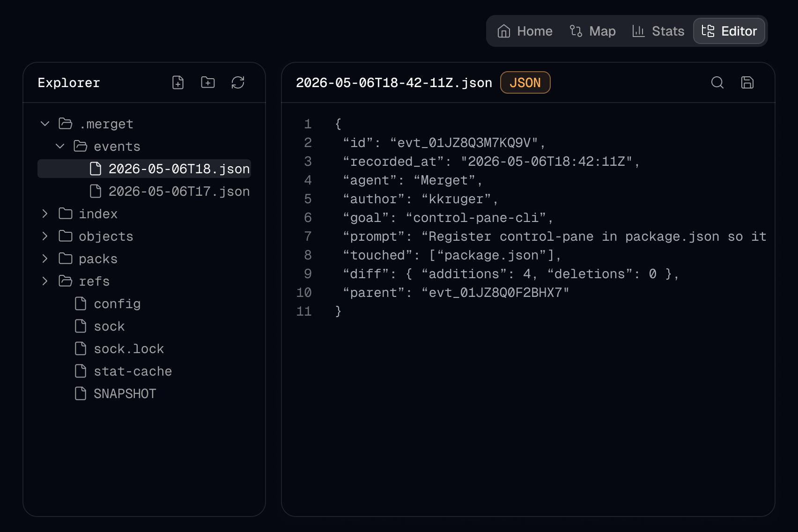Expand the refs folder chevron

click(x=45, y=281)
